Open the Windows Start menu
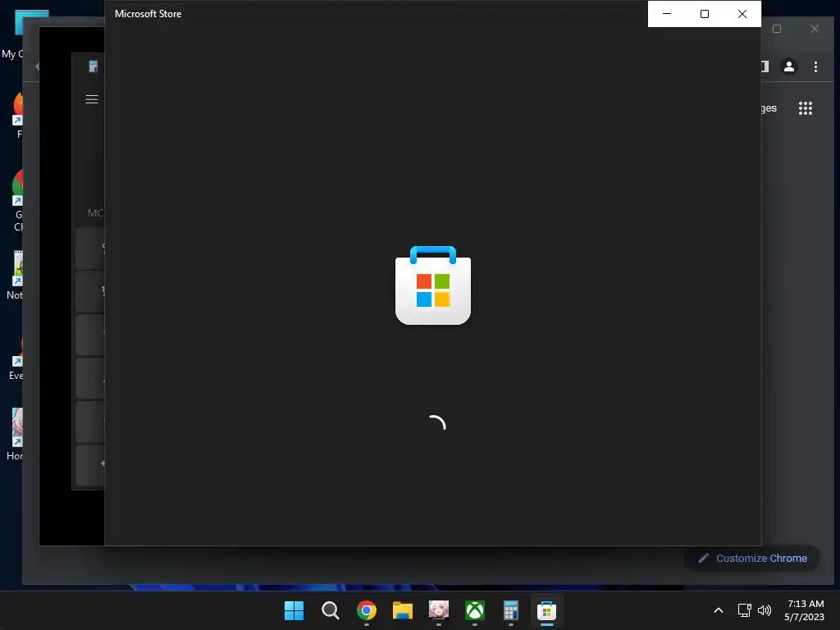840x630 pixels. (294, 610)
